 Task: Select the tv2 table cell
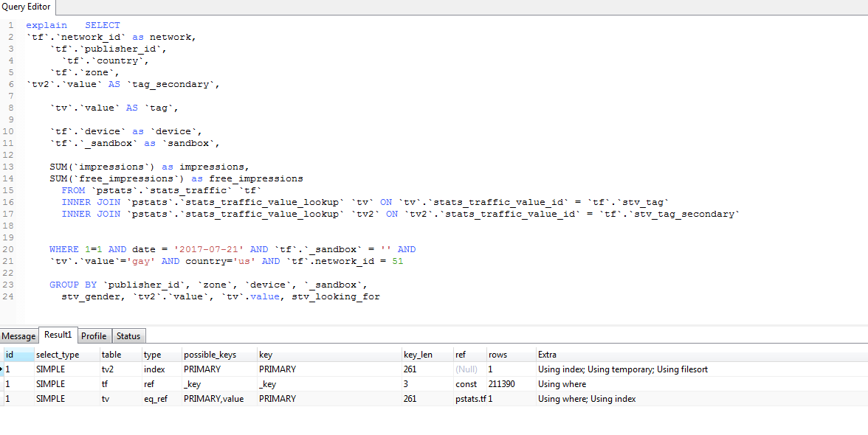pos(108,369)
